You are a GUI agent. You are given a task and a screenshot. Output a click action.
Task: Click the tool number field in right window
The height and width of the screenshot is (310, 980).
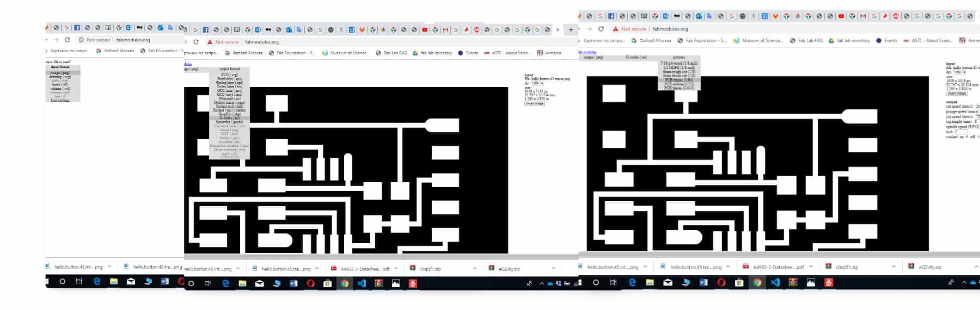click(961, 132)
